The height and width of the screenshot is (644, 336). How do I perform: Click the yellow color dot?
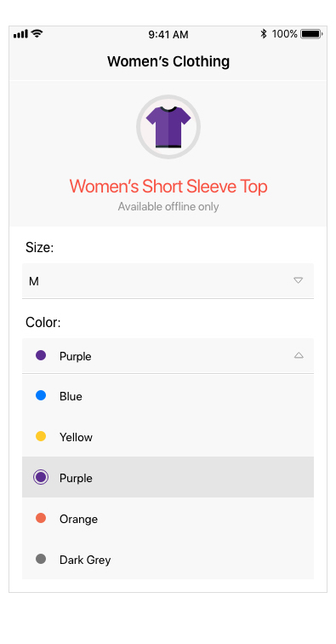coord(41,436)
